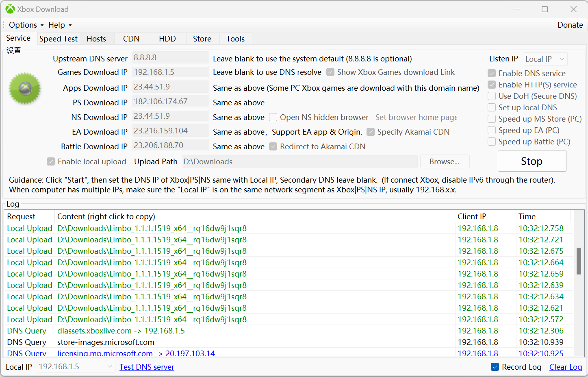Screen dimensions: 588x377
Task: Select the Service tab
Action: (x=18, y=38)
